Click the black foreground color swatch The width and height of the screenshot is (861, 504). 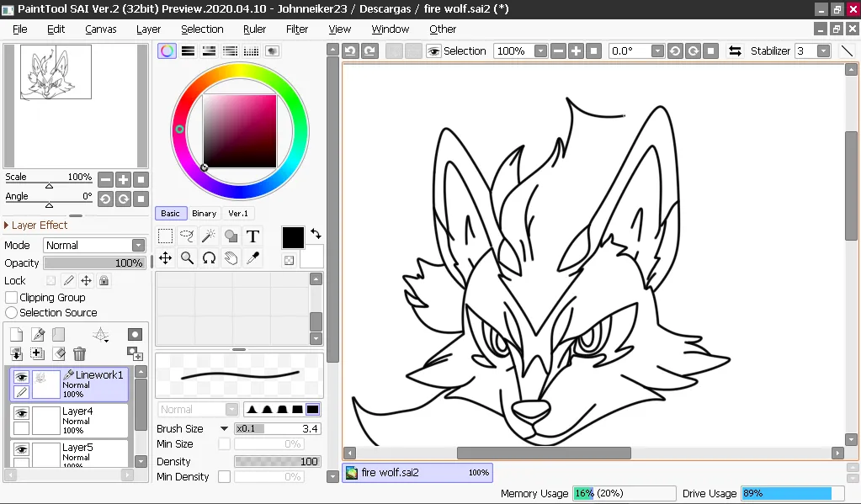293,238
